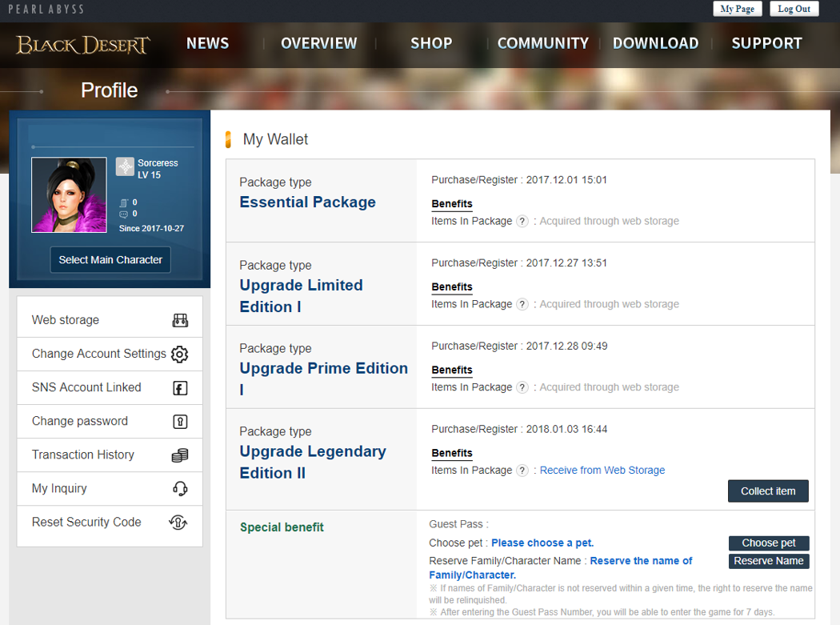Click the Reserve Name button
The image size is (840, 625).
point(768,561)
